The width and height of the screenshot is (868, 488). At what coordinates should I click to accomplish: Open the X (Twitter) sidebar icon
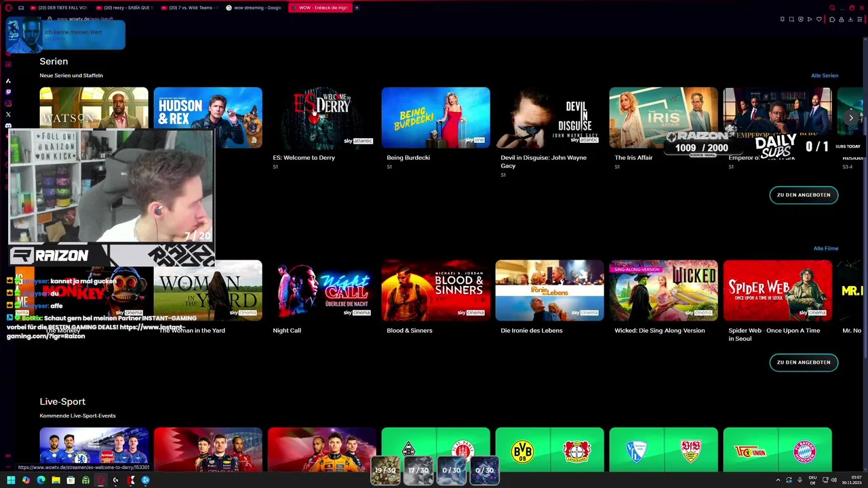(8, 114)
